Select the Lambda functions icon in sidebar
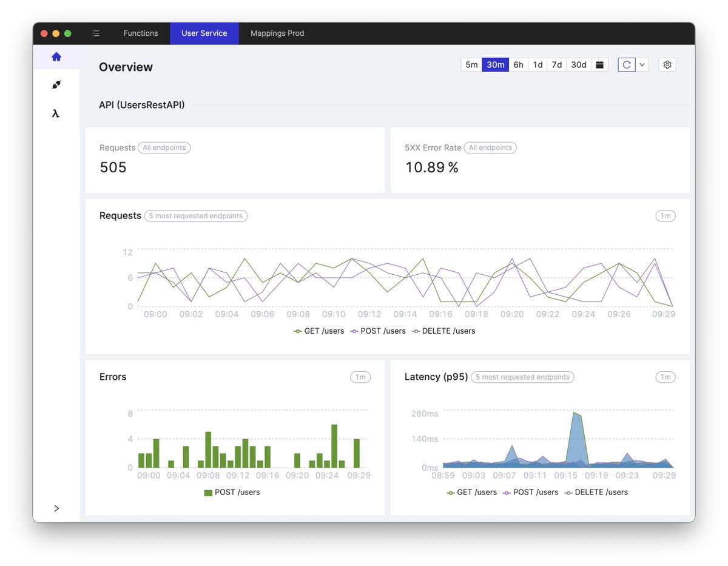 point(56,113)
